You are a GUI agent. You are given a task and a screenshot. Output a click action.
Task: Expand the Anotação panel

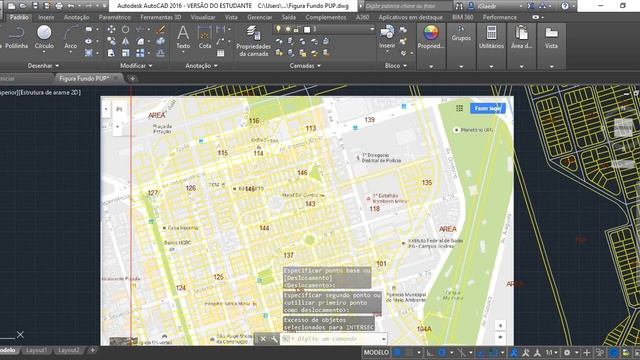[x=201, y=66]
